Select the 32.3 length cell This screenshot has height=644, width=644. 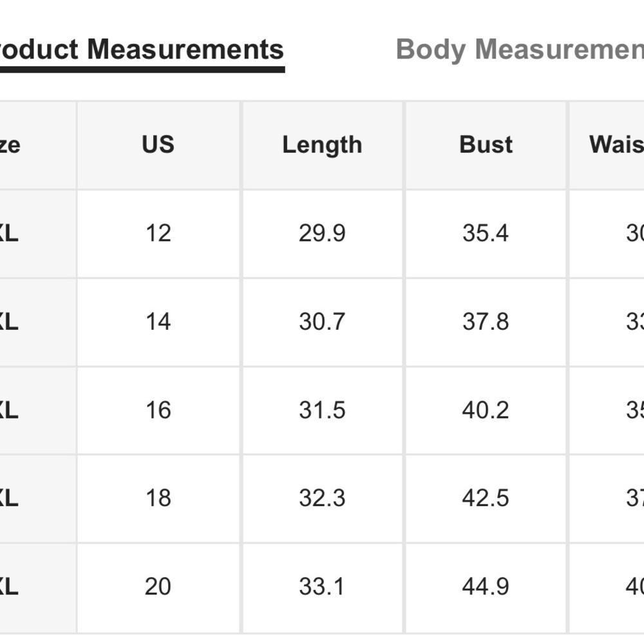click(x=322, y=498)
